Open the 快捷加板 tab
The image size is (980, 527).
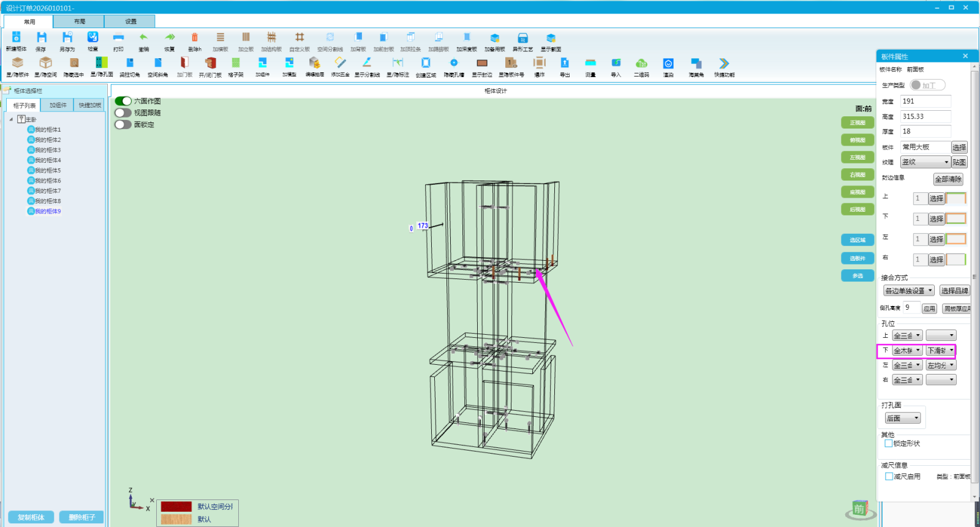click(90, 105)
